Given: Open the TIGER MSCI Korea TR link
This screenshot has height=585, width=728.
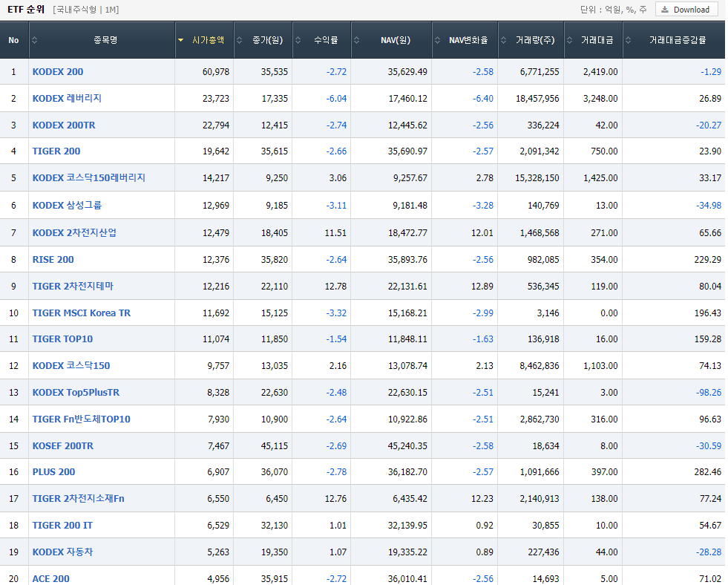Looking at the screenshot, I should point(81,313).
